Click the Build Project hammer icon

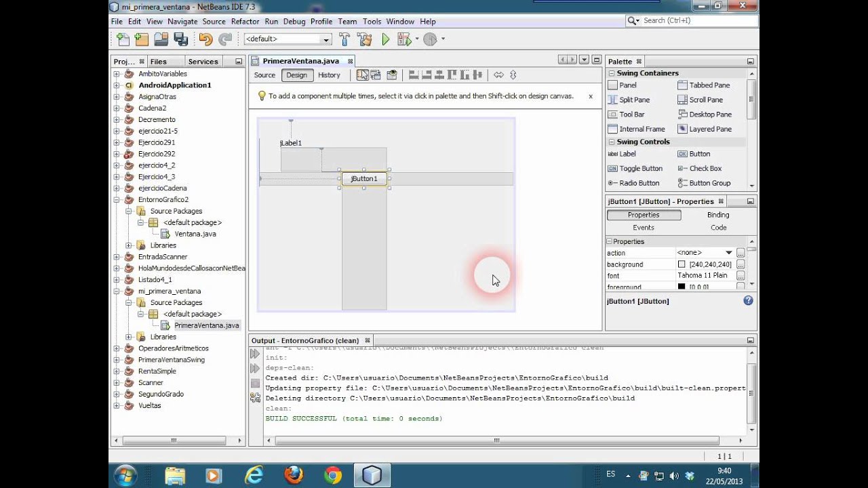pyautogui.click(x=344, y=39)
